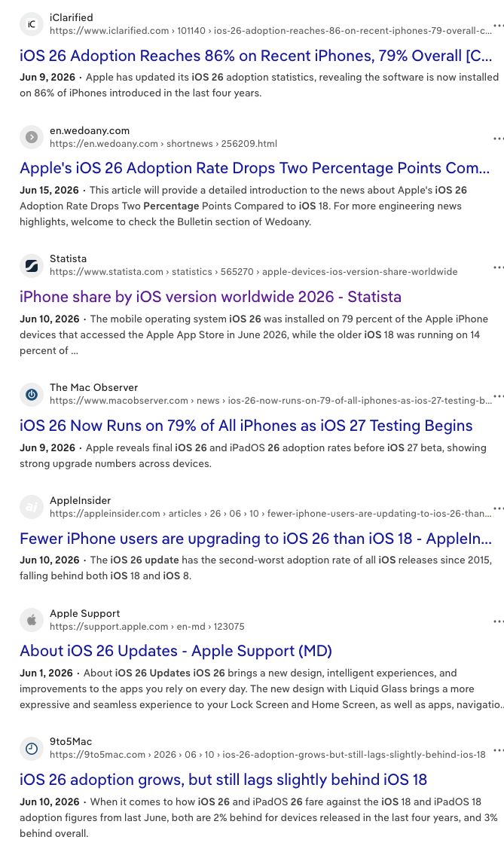
Task: Open more options for iClarified result
Action: 498,25
